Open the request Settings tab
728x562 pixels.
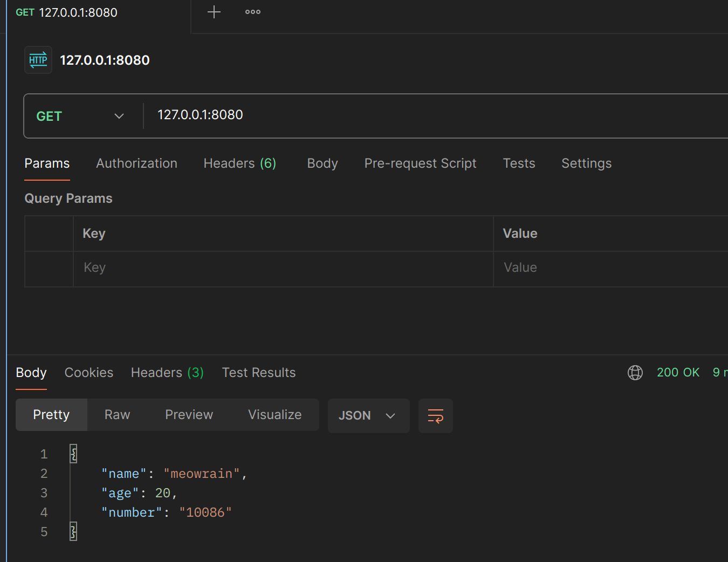tap(586, 163)
